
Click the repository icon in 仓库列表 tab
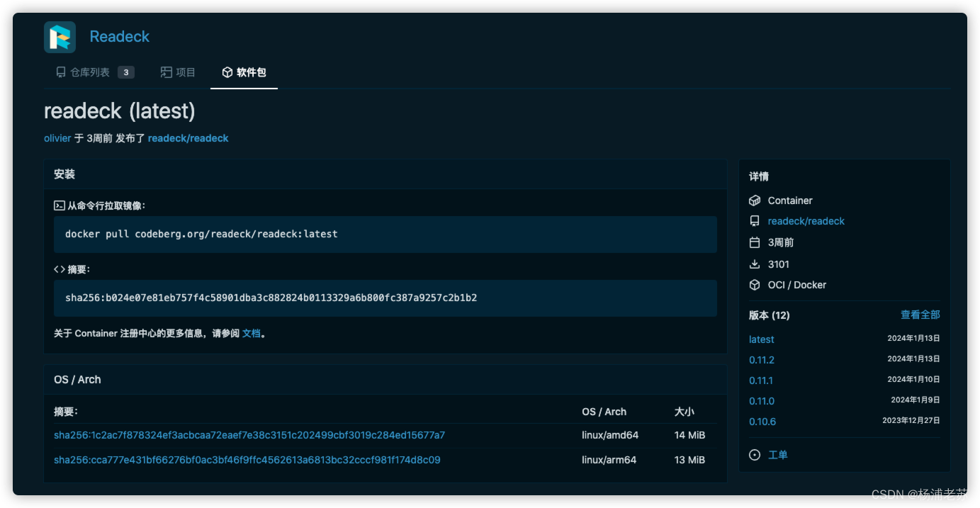(x=61, y=72)
